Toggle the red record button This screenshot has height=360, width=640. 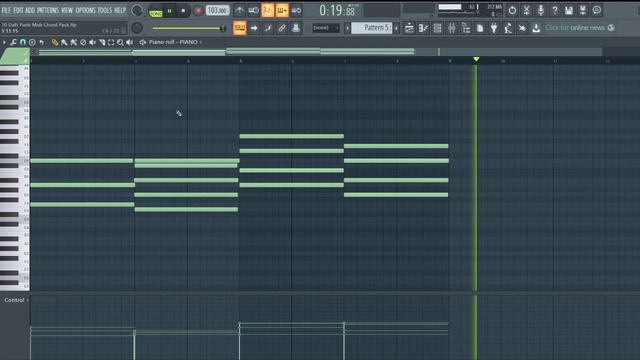click(x=198, y=11)
